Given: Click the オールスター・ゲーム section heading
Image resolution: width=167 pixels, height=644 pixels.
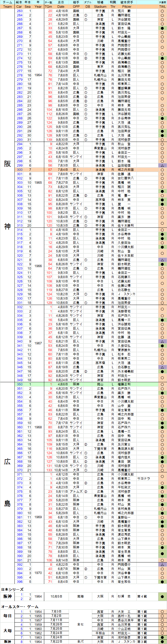Looking at the screenshot, I should (x=20, y=607).
